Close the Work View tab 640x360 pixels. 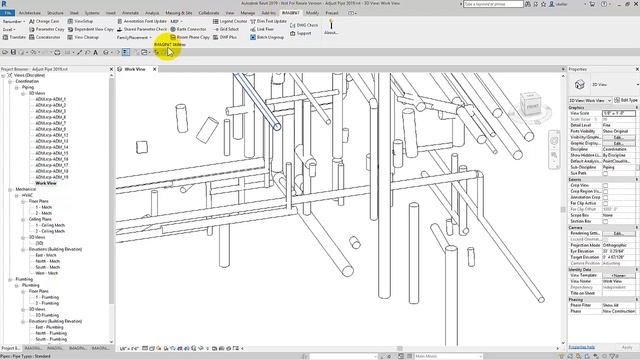pyautogui.click(x=155, y=69)
